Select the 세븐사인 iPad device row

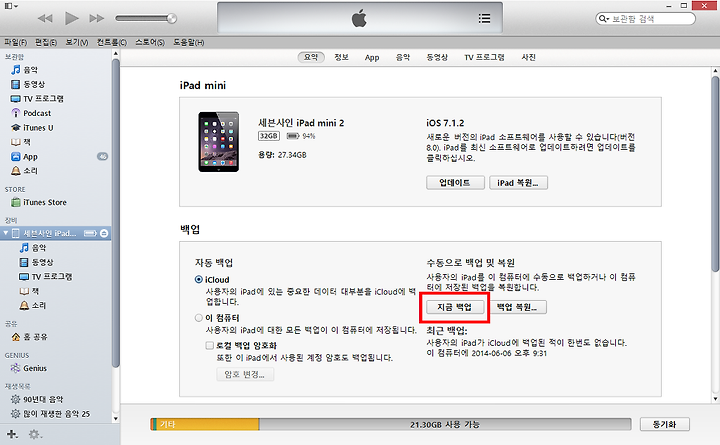pos(56,233)
